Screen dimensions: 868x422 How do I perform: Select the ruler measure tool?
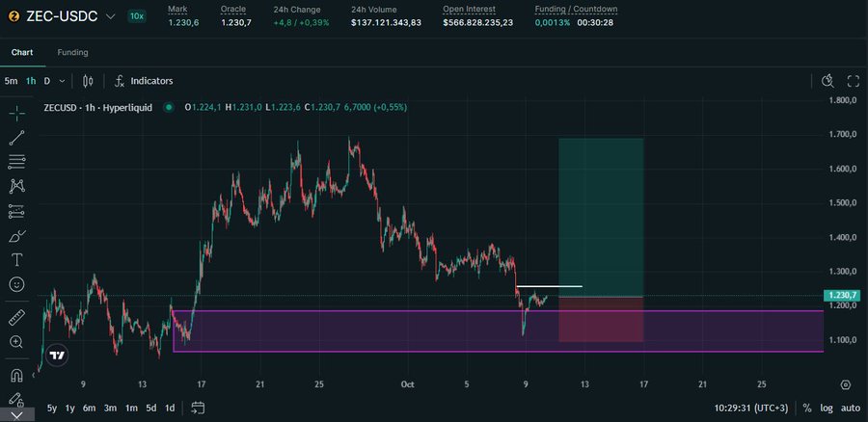[x=17, y=318]
